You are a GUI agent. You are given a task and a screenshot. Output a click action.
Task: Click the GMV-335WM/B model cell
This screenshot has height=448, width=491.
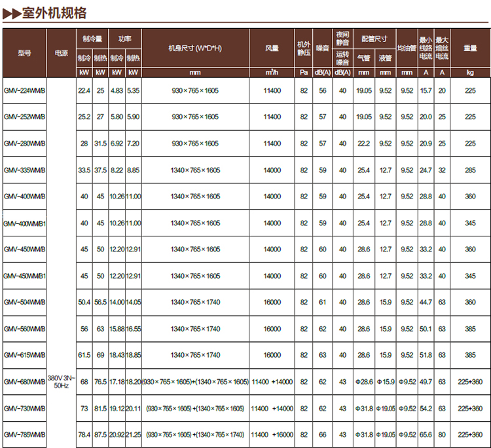point(24,170)
